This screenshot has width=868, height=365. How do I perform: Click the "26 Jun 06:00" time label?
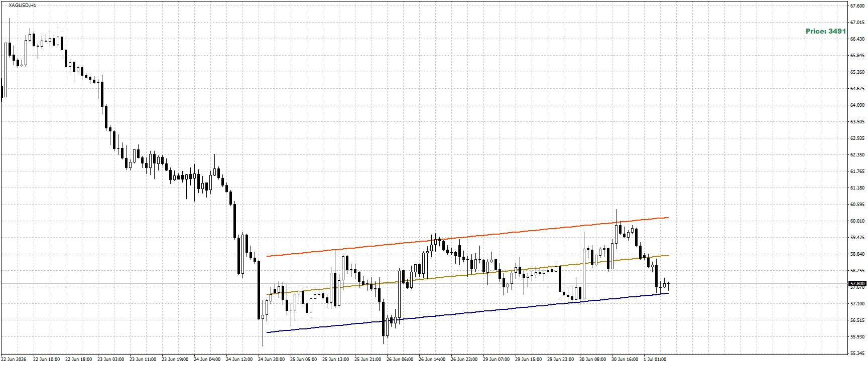399,359
